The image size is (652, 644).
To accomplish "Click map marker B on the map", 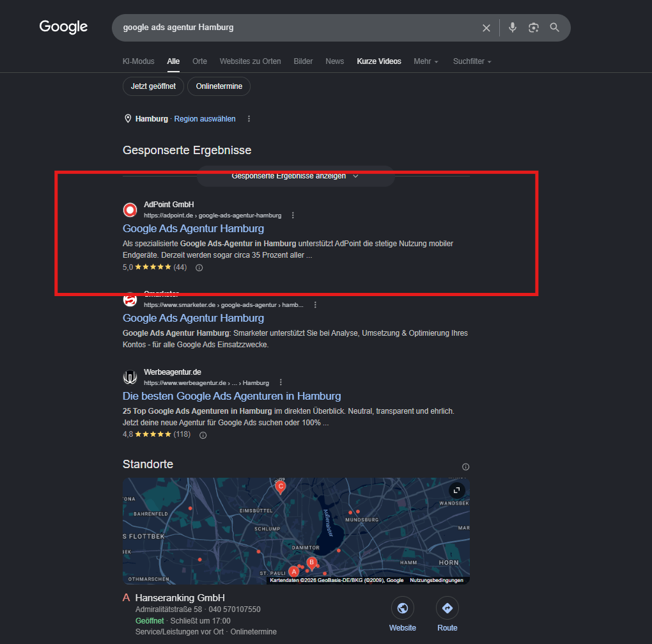I will pos(311,563).
